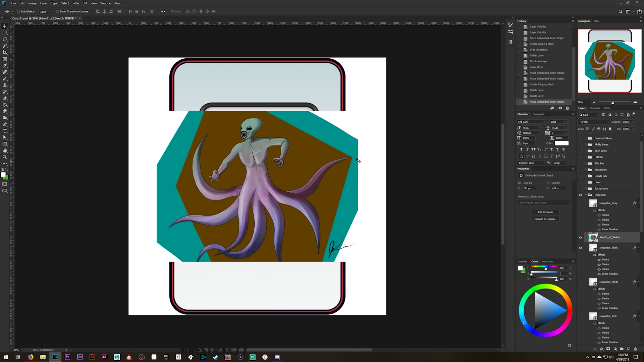Adjust the Navigator zoom slider
Screen dimensions: 644x362
612,102
